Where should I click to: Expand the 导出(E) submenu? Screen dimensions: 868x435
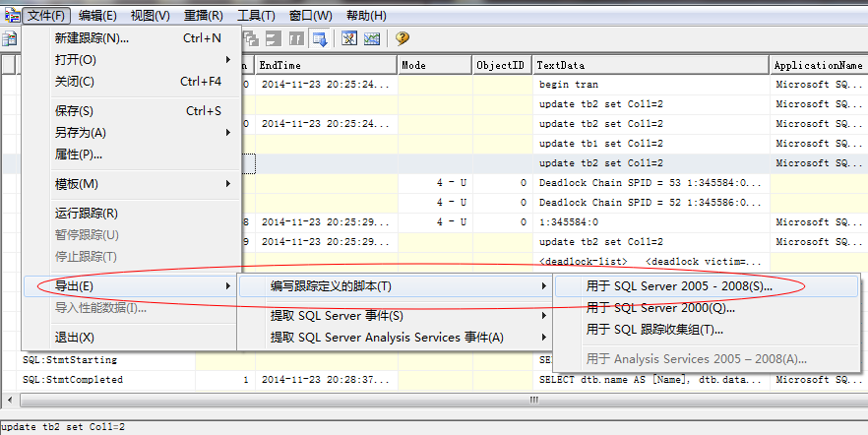point(132,286)
